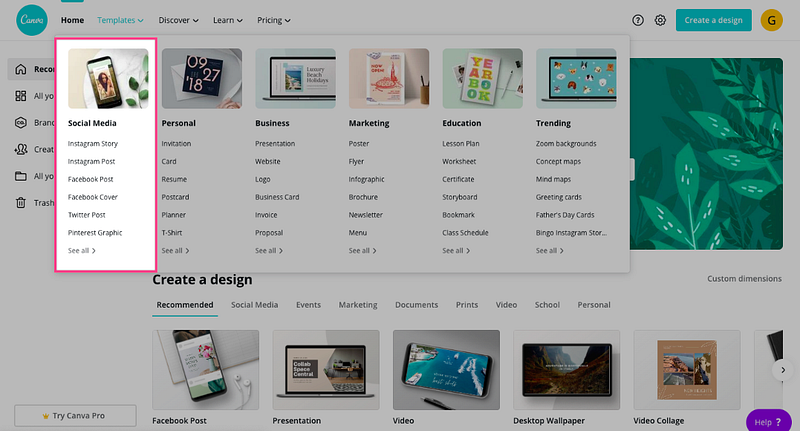
Task: Expand the Discover dropdown menu
Action: point(178,20)
